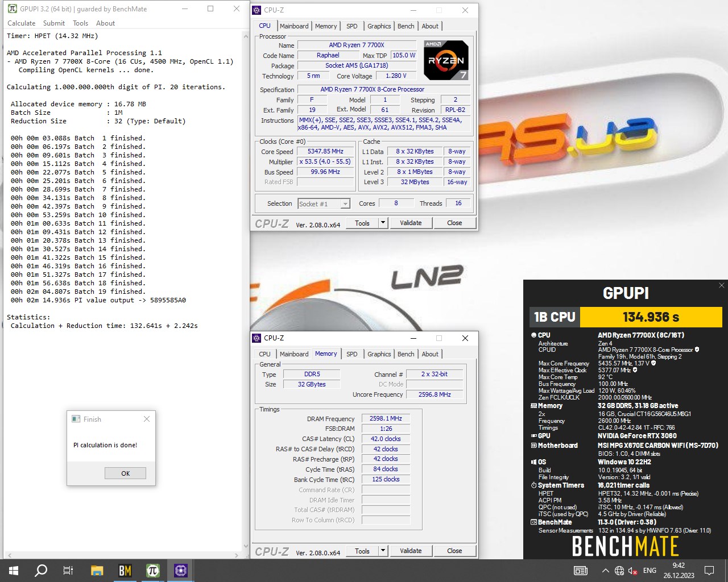Click the DRAM Frequency field 2598.1 MHz
This screenshot has height=582, width=728.
[386, 418]
